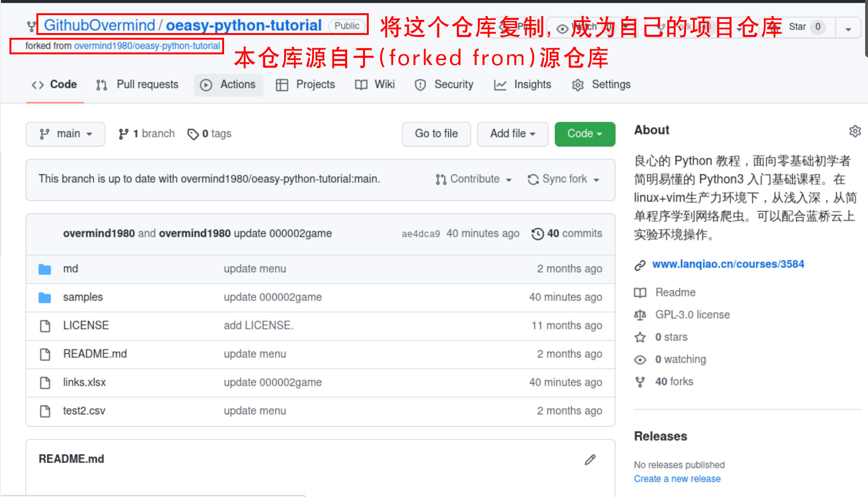View the 40 commits history

[x=567, y=234]
